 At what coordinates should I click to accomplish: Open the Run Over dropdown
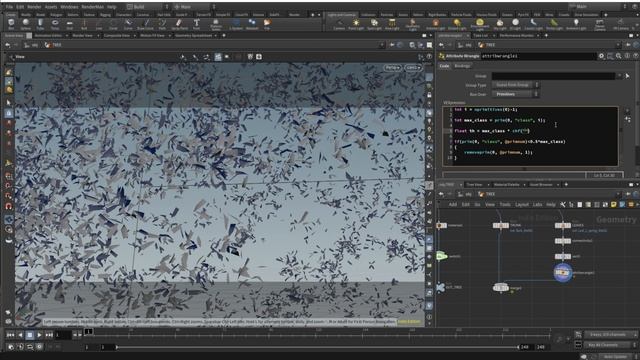coord(516,94)
